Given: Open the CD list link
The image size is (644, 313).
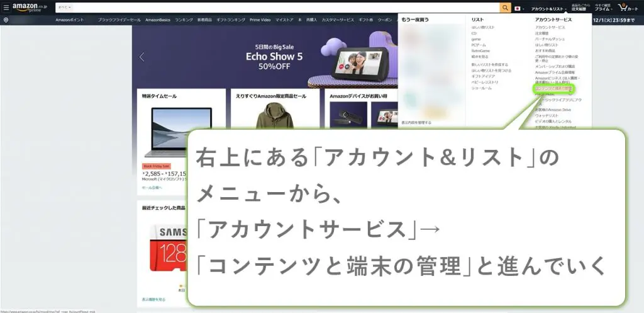Looking at the screenshot, I should tap(474, 33).
